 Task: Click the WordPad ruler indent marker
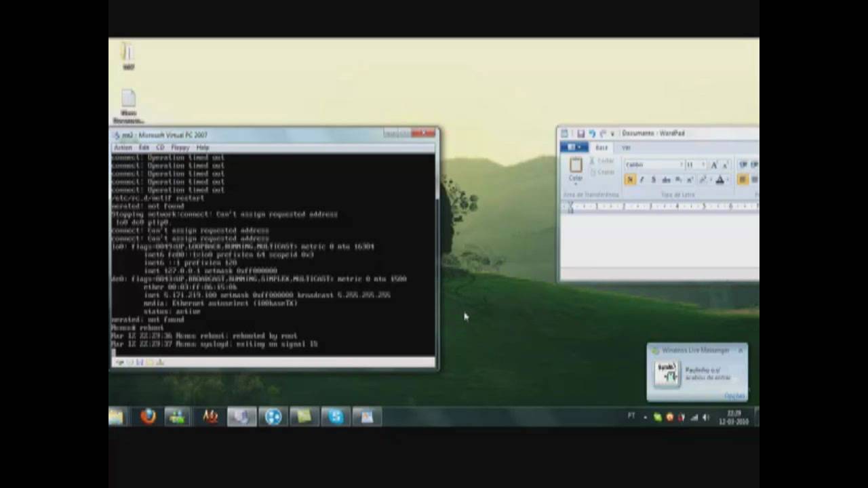click(x=570, y=207)
